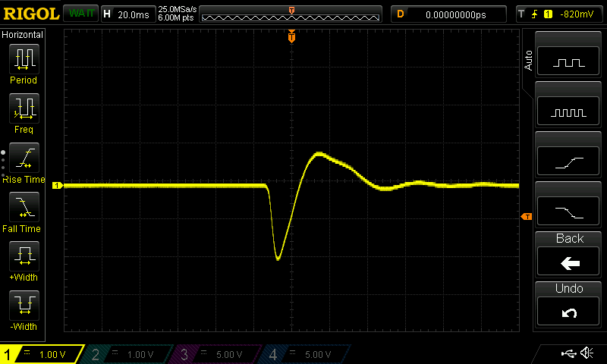This screenshot has width=607, height=364.
Task: Click the USB connection icon
Action: (568, 353)
